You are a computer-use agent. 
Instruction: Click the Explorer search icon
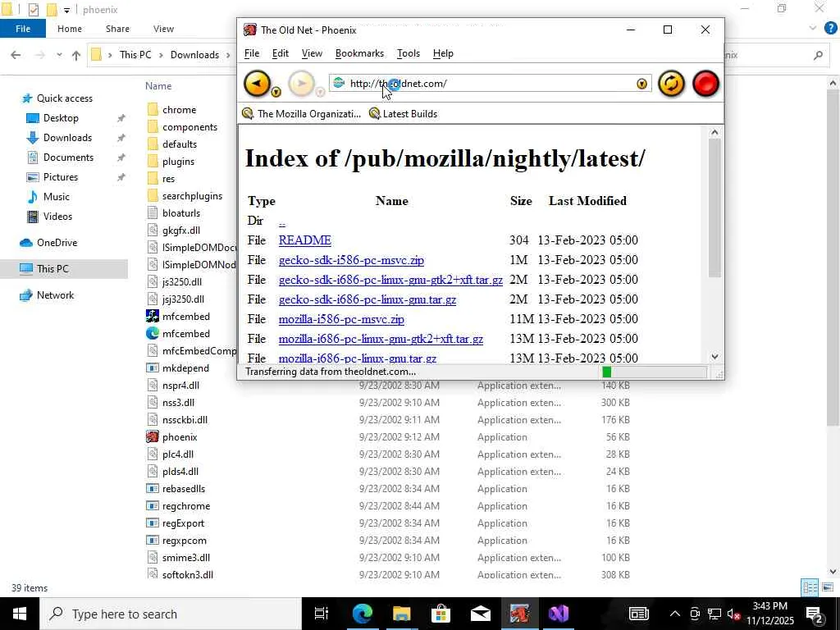[818, 55]
